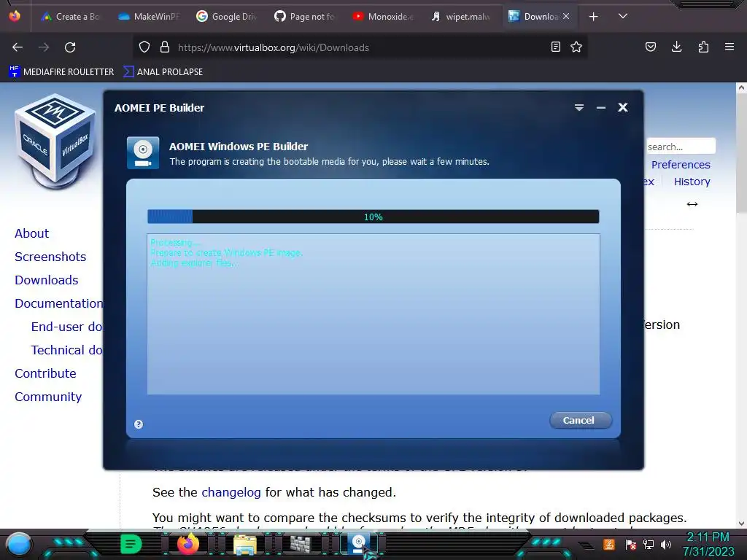Open the green notes app in taskbar
The width and height of the screenshot is (747, 560).
tap(131, 544)
